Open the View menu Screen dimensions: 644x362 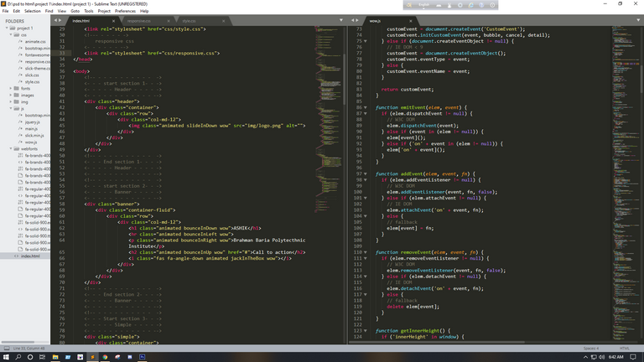click(61, 11)
